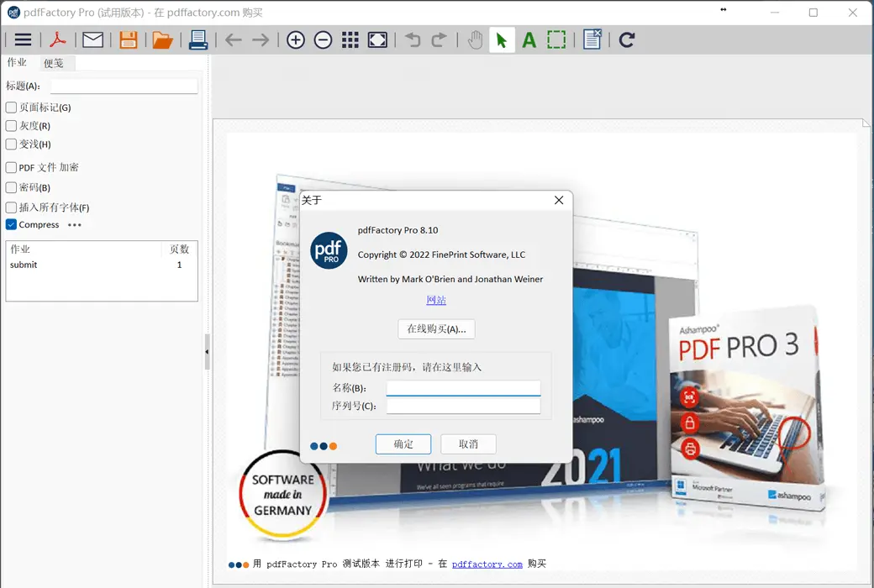Uncheck the Compress checkbox
Image resolution: width=874 pixels, height=588 pixels.
pyautogui.click(x=11, y=224)
